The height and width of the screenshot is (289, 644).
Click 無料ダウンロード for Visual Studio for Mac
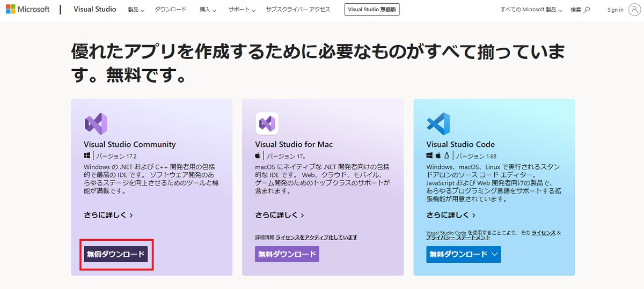tap(287, 254)
